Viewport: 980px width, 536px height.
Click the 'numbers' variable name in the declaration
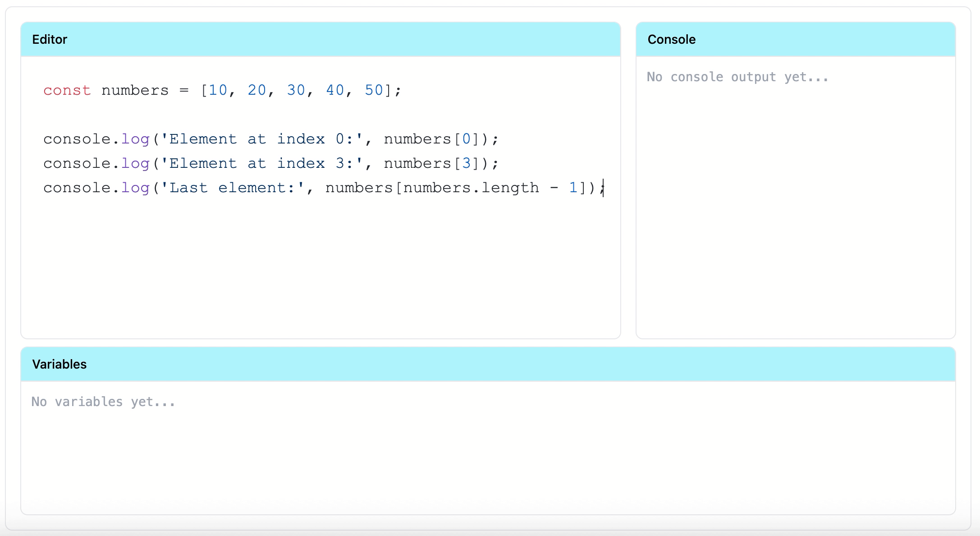coord(135,90)
